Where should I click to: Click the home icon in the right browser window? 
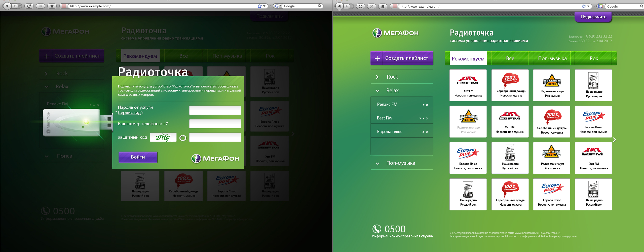pos(383,6)
